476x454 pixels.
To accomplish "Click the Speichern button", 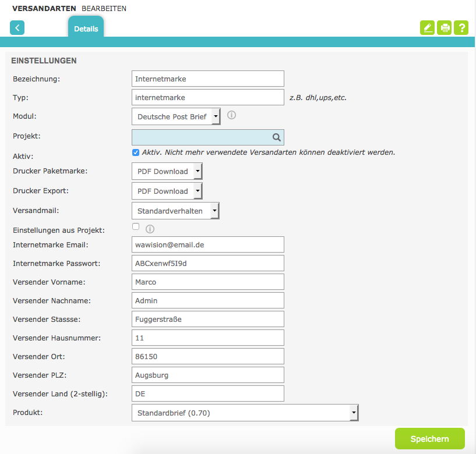I will coord(430,438).
